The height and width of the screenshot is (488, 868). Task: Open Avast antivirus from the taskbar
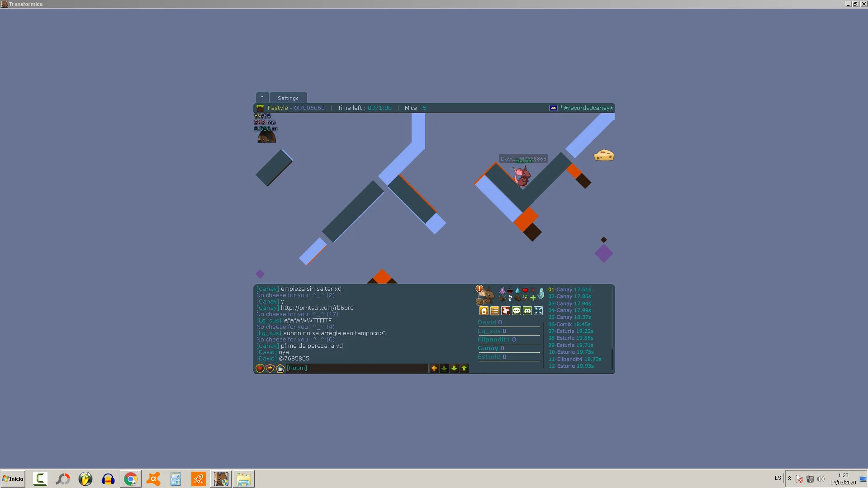(153, 479)
